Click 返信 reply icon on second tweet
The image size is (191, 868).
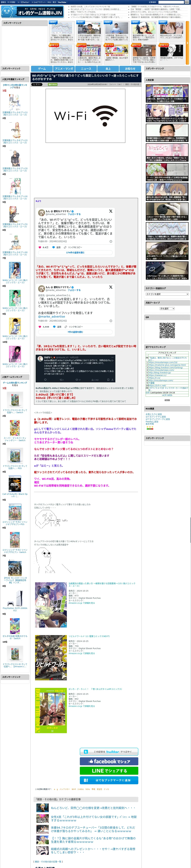(x=54, y=327)
